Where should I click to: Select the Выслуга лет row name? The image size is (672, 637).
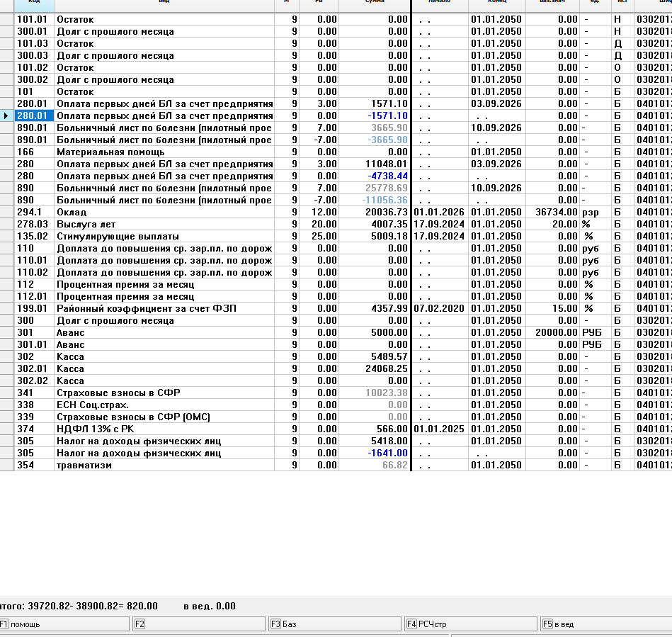point(86,224)
